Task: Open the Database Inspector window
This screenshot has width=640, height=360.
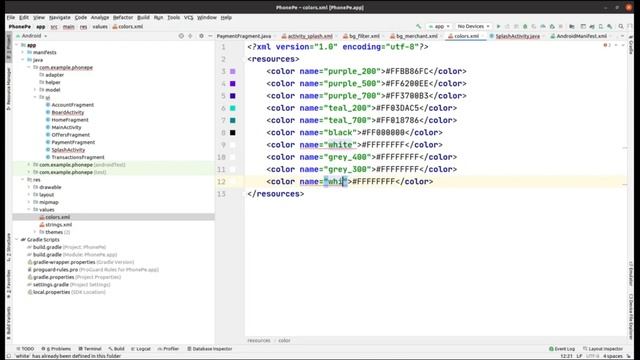Action: [x=209, y=349]
